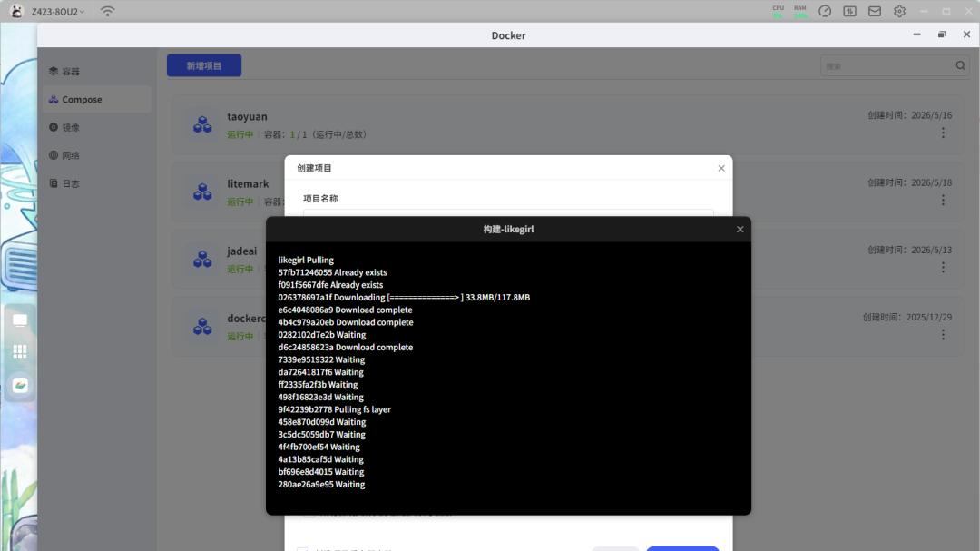The width and height of the screenshot is (980, 551).
Task: Click the litemark project cube icon
Action: click(202, 192)
